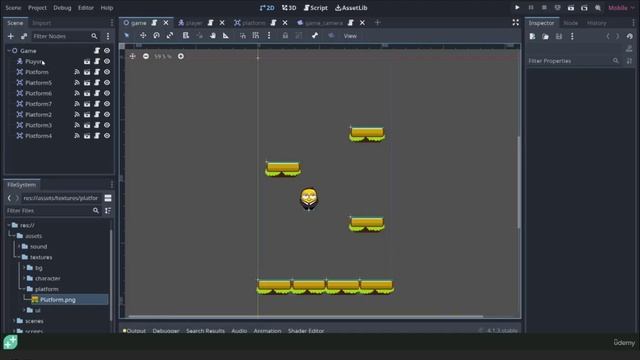Click the FileSystem sort files icon
Screen dimensions: 640x360
[108, 211]
